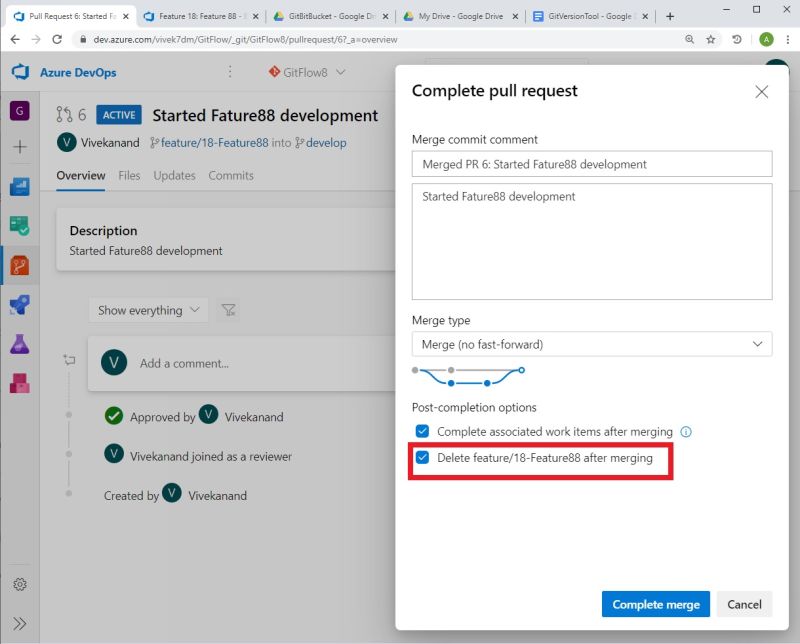
Task: Click inside the merge commit comment field
Action: tap(592, 163)
